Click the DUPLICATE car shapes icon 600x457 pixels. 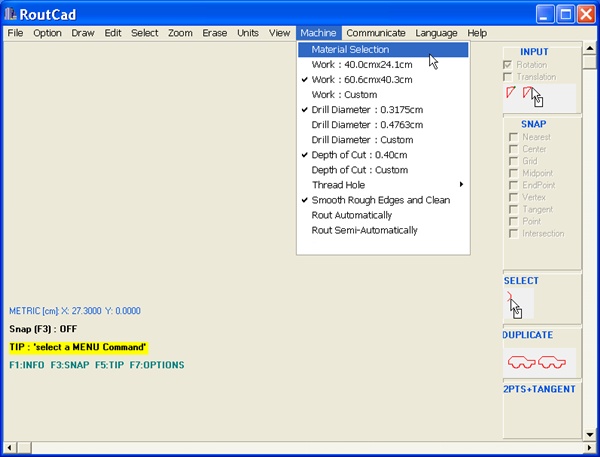[x=539, y=362]
